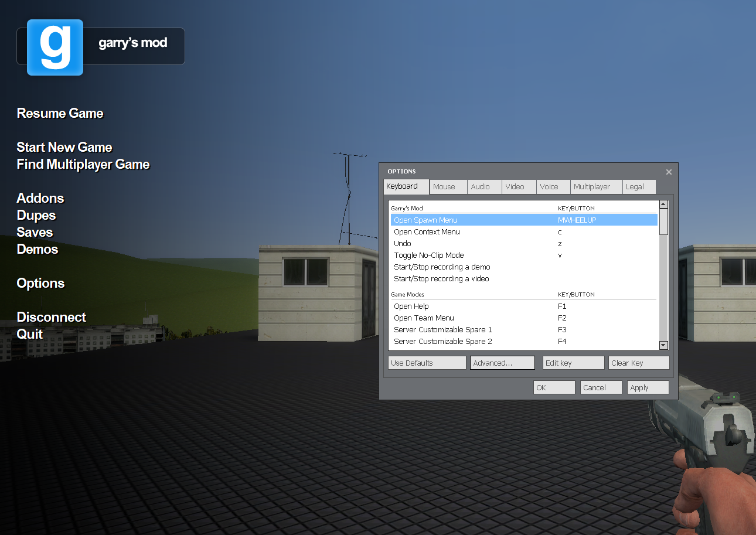Confirm options with OK
The image size is (756, 535).
(x=554, y=387)
